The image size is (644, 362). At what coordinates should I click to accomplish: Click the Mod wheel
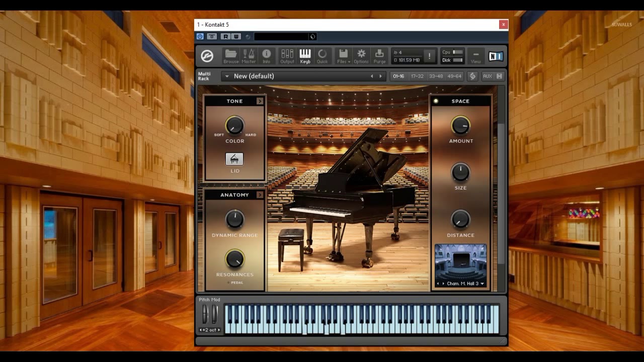pos(215,314)
